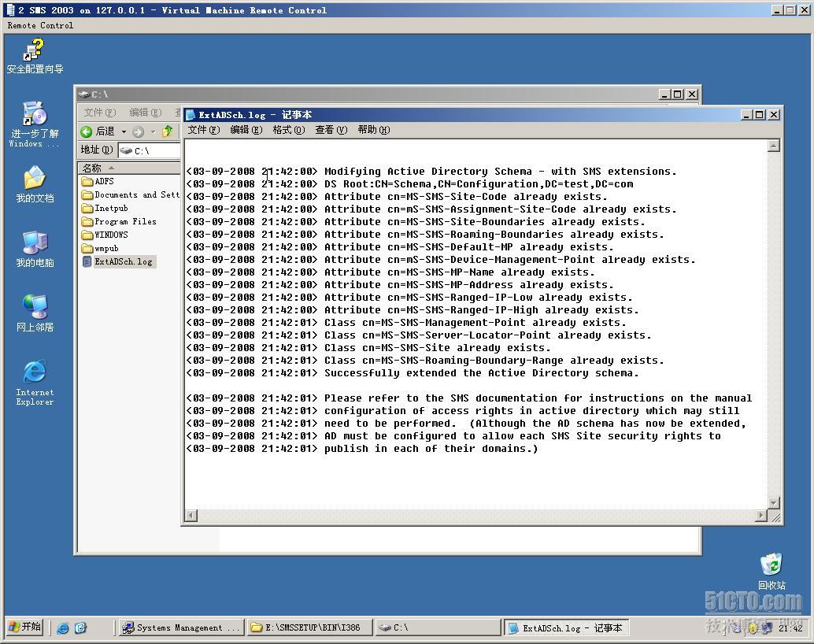The image size is (814, 644).
Task: Expand the back button history dropdown arrow
Action: [x=124, y=132]
